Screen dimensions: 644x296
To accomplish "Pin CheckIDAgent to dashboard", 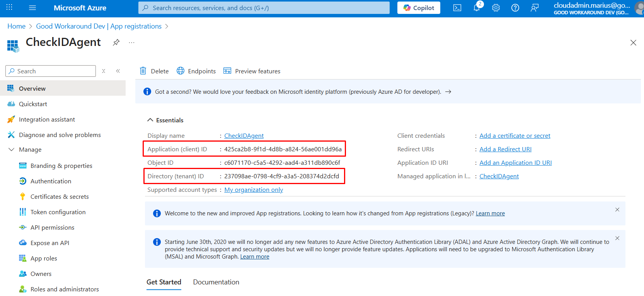I will coord(116,42).
